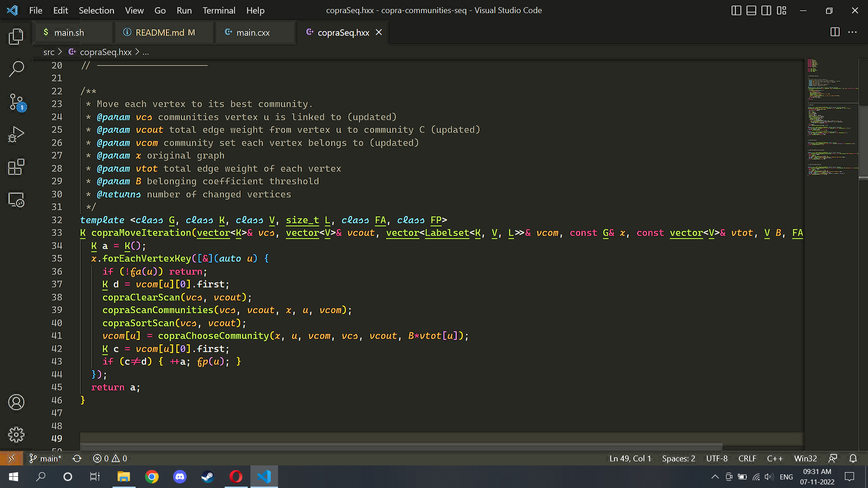Switch to the main.cxx tab
868x488 pixels.
253,33
